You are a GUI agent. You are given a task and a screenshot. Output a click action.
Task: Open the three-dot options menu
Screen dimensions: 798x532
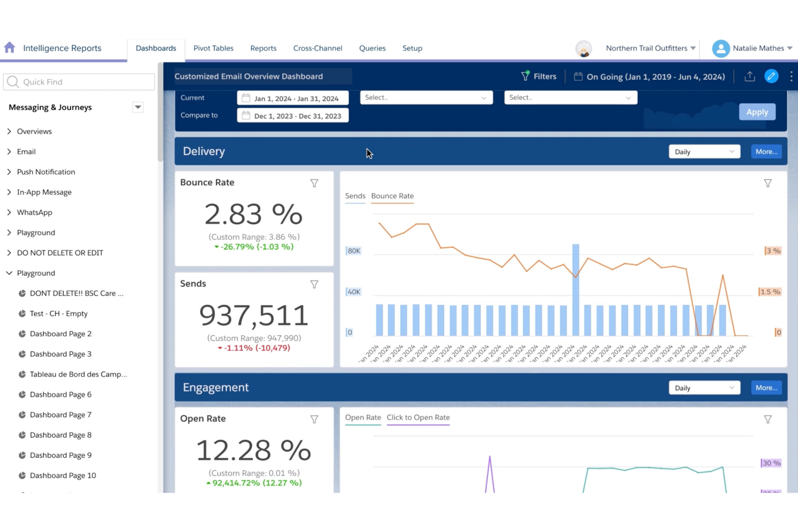click(791, 76)
